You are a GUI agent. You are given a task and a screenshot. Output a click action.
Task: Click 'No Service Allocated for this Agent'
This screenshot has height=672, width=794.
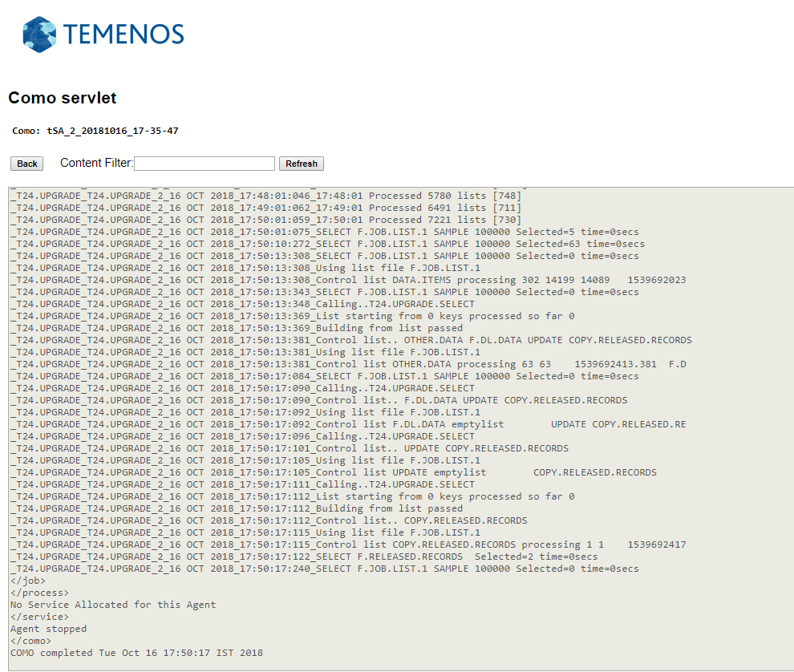click(x=112, y=605)
